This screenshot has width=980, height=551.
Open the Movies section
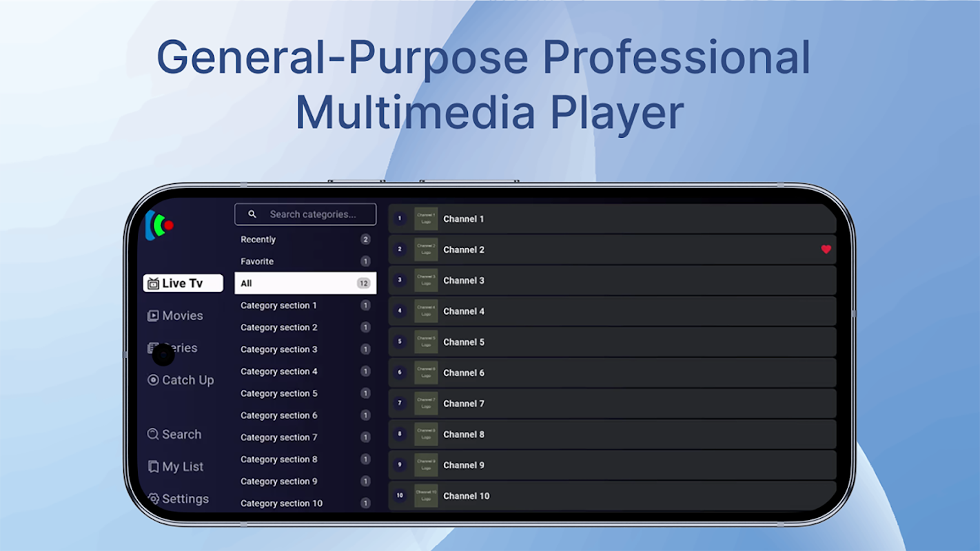175,315
